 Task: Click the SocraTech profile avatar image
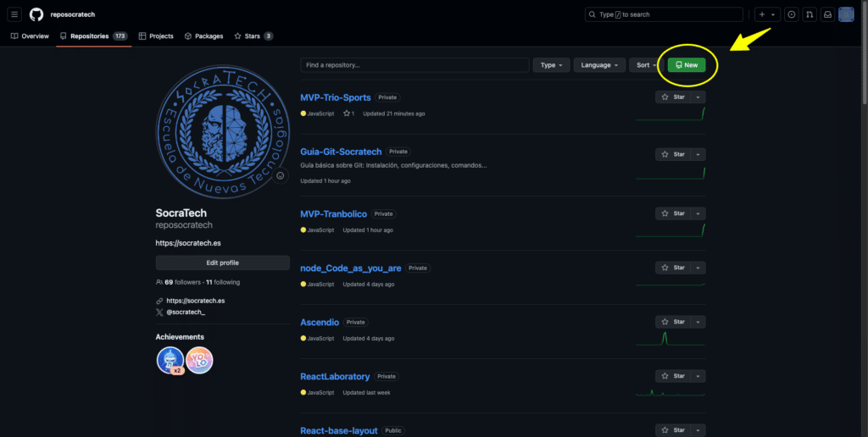point(223,132)
